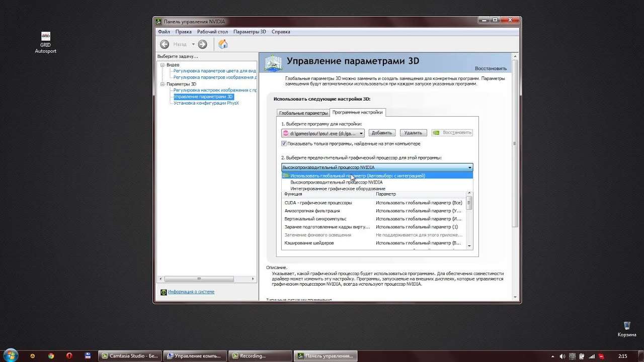Screen dimensions: 644x362
Task: Click the Back arrow navigation icon
Action: [165, 44]
